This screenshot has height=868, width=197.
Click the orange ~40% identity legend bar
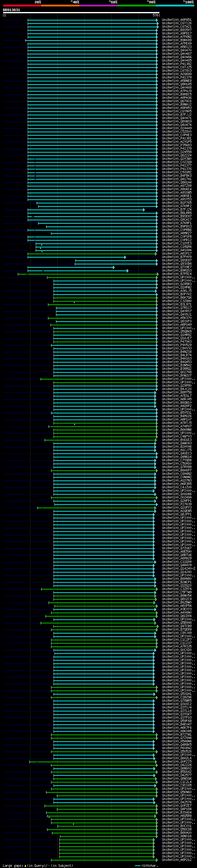coord(60,6)
